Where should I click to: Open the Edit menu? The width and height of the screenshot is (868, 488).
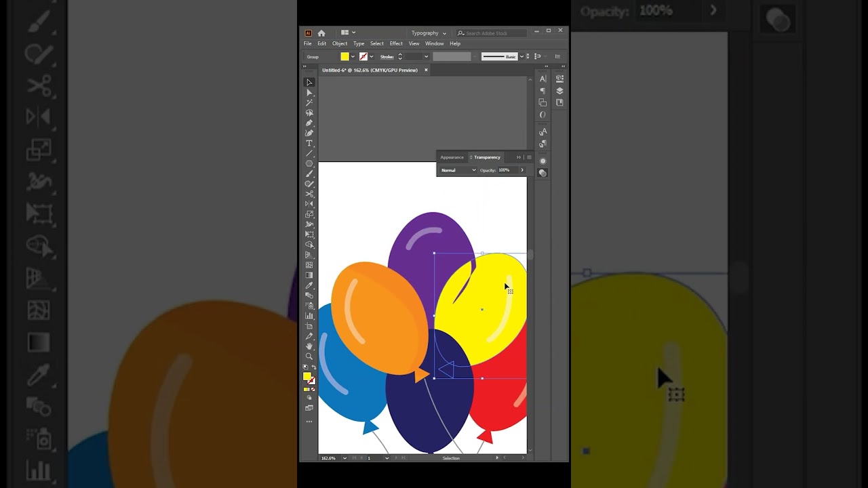tap(321, 43)
